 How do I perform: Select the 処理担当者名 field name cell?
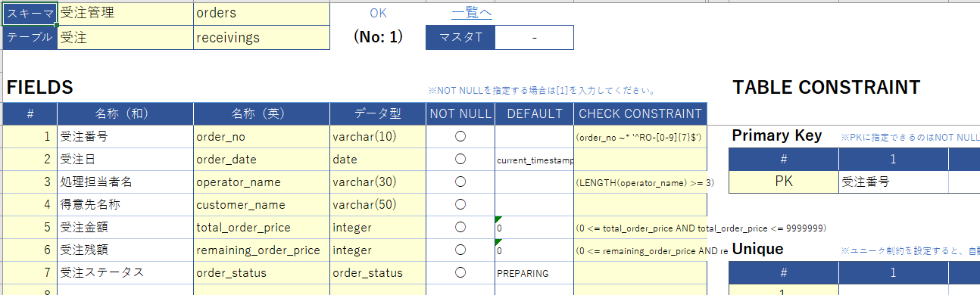pyautogui.click(x=125, y=182)
